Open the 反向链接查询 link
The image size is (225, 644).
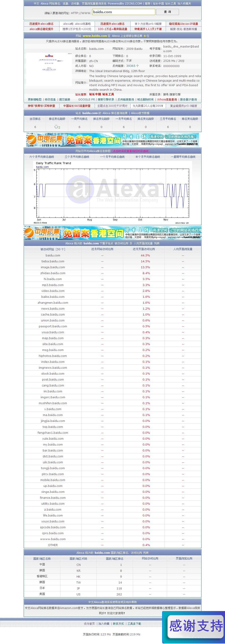[x=126, y=100]
